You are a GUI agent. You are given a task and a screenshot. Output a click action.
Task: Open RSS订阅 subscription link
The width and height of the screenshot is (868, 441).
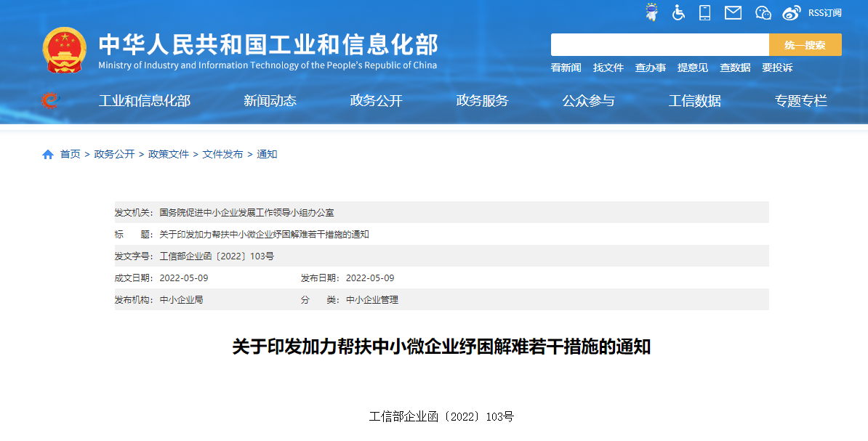click(x=824, y=13)
